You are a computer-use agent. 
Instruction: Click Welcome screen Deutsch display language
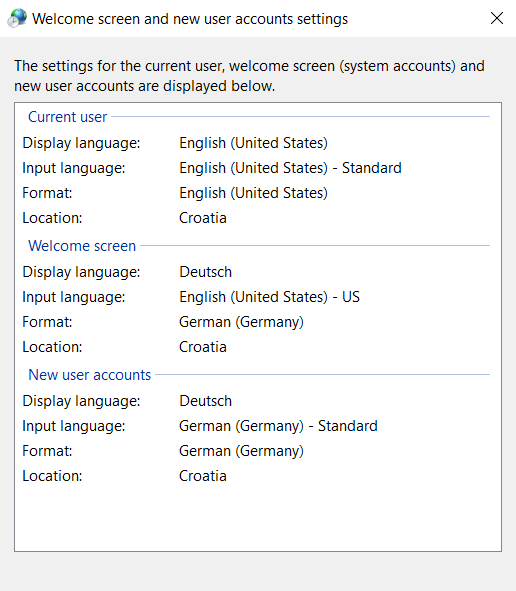coord(205,272)
